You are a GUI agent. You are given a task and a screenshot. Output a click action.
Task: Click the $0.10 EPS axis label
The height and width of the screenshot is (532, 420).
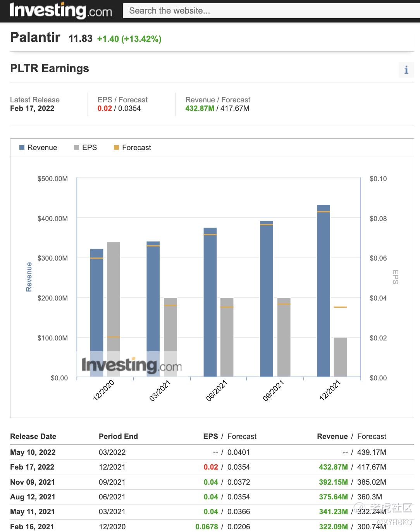pos(378,179)
